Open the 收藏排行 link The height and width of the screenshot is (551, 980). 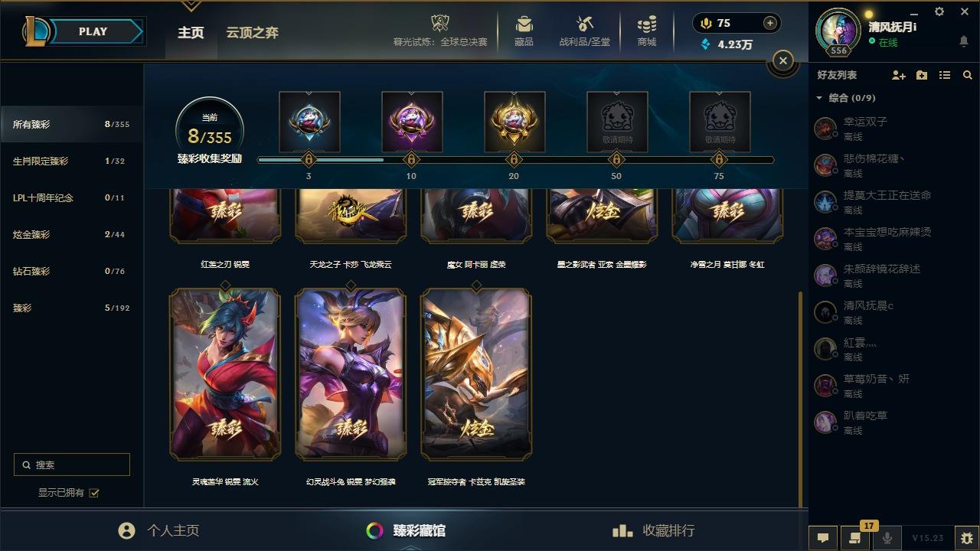coord(654,530)
